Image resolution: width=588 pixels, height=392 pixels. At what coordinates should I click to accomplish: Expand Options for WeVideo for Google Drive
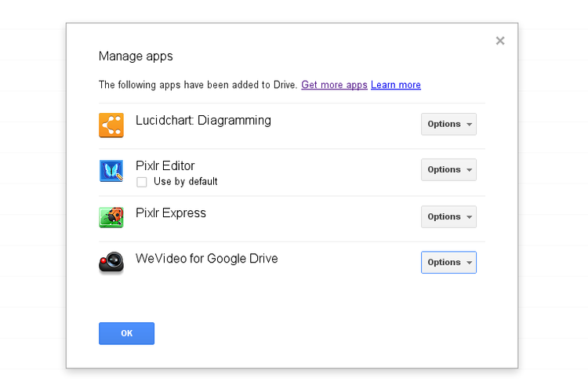(x=448, y=262)
